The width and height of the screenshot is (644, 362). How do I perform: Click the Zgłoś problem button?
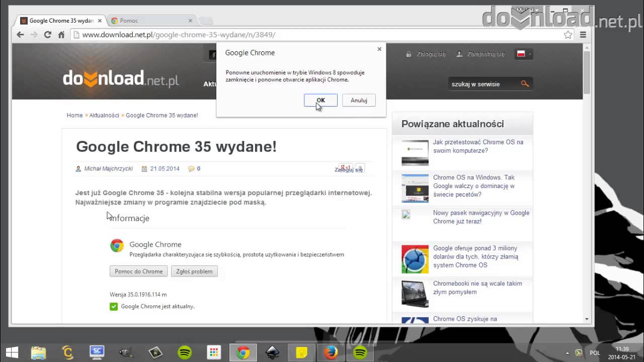(x=194, y=271)
